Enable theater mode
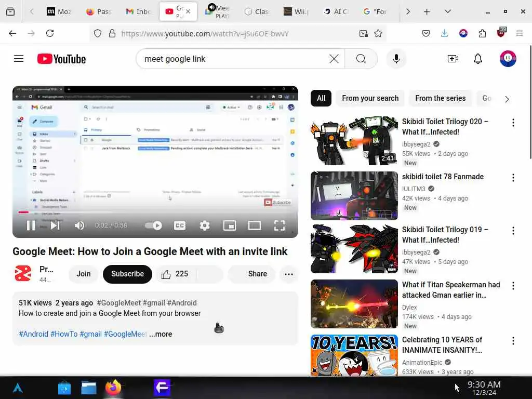Image resolution: width=532 pixels, height=399 pixels. click(x=255, y=225)
